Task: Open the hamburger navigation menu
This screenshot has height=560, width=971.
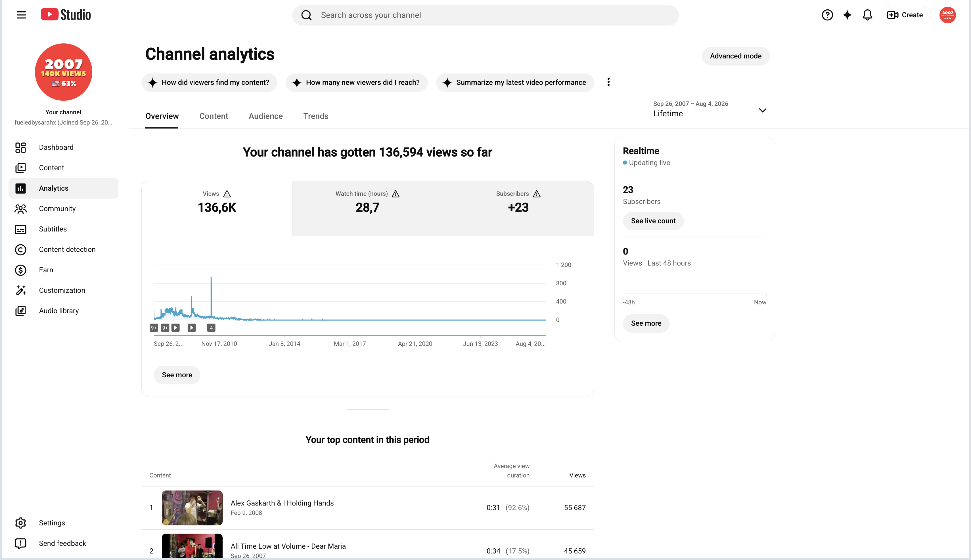Action: (22, 15)
